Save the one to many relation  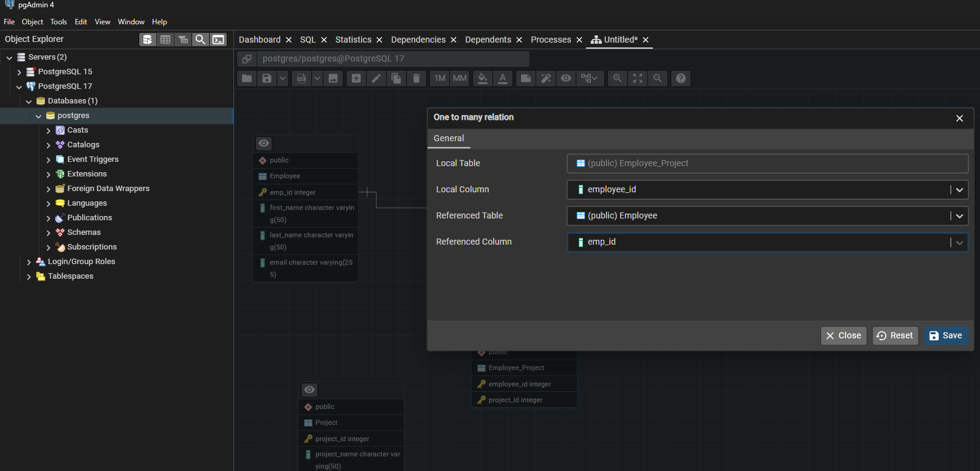coord(946,336)
